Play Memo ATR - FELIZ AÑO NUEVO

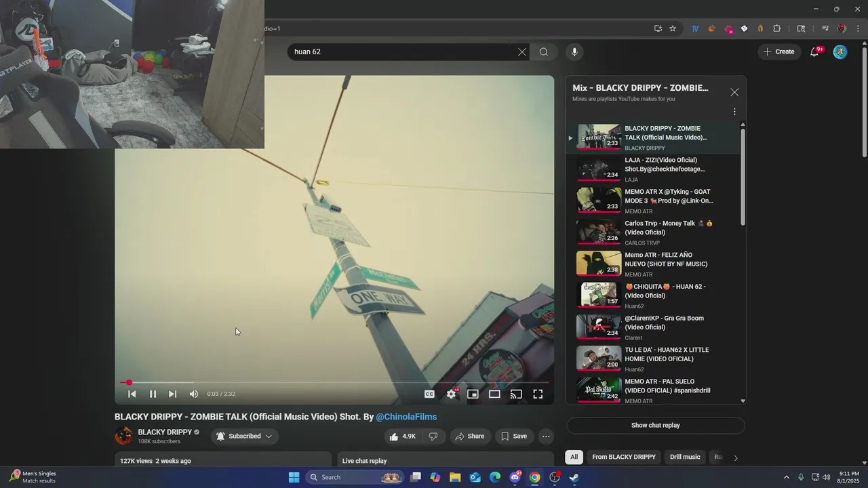pos(654,264)
